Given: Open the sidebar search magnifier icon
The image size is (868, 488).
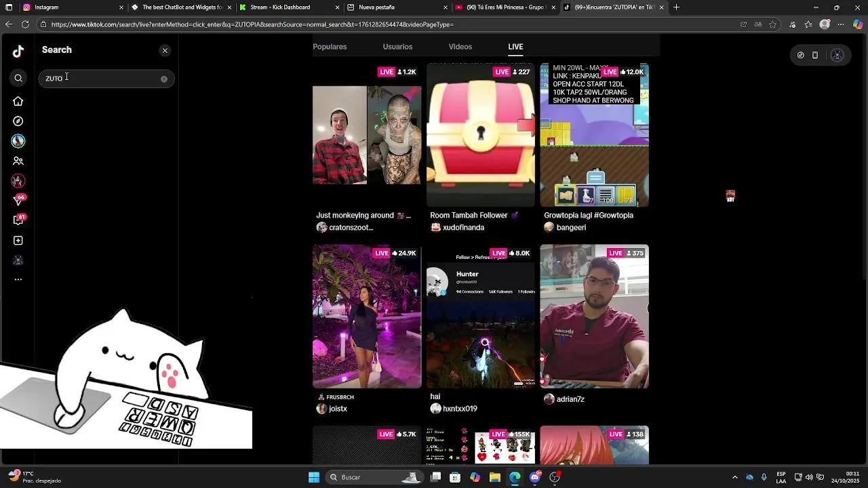Looking at the screenshot, I should [18, 79].
